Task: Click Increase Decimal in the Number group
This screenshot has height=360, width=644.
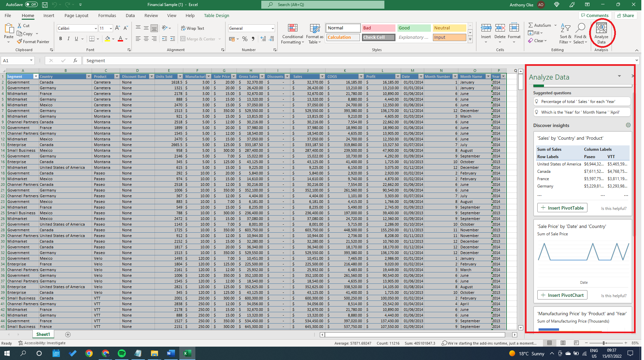Action: 264,39
